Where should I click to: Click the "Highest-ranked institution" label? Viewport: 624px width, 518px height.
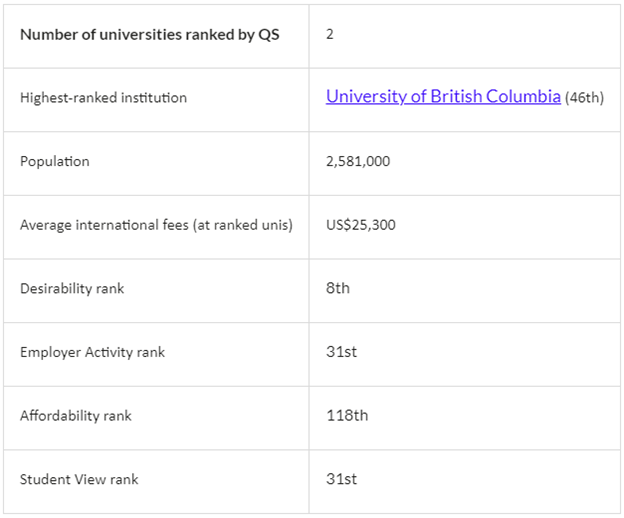(x=103, y=98)
